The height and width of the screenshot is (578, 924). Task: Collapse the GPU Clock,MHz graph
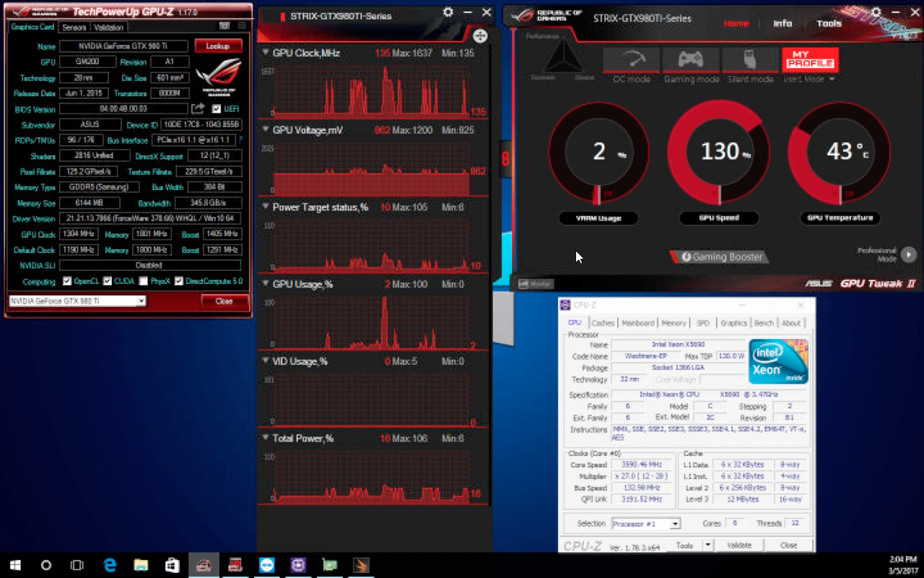pyautogui.click(x=265, y=53)
